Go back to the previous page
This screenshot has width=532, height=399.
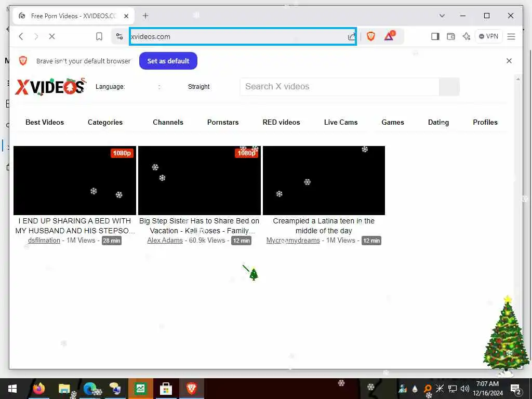coord(21,36)
